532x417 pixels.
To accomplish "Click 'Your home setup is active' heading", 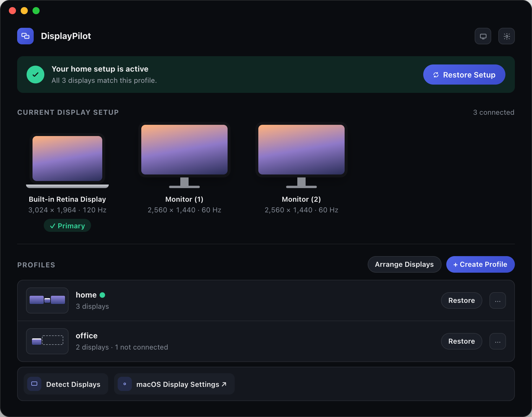I will point(100,69).
